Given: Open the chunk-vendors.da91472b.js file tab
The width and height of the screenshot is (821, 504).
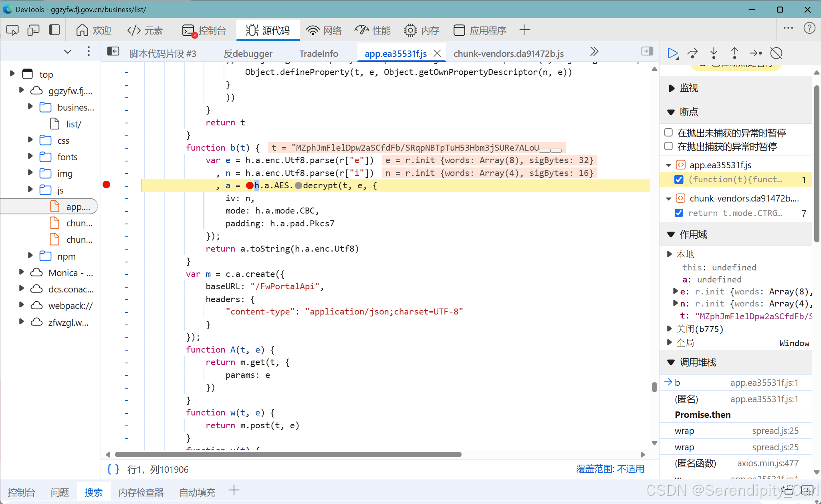Looking at the screenshot, I should [508, 53].
